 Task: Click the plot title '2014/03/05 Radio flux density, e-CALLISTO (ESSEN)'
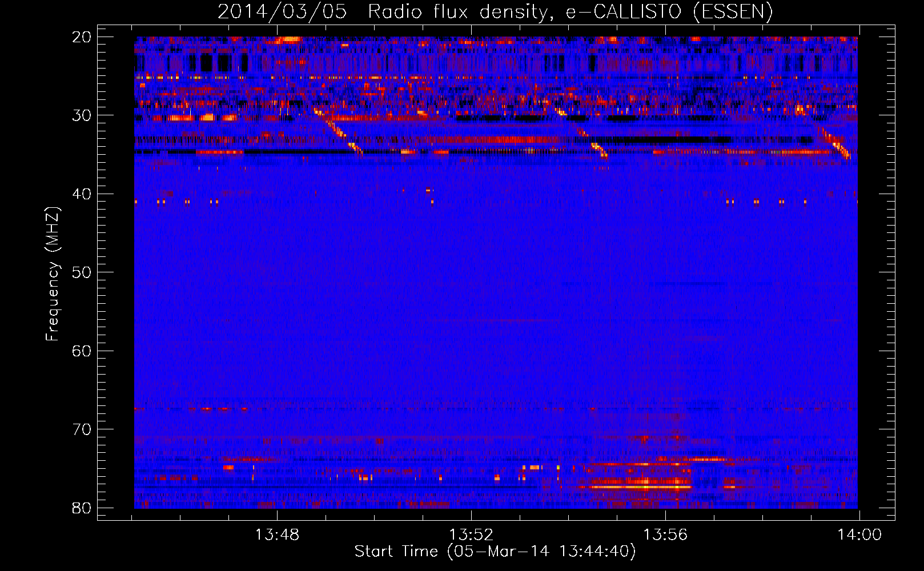click(495, 11)
